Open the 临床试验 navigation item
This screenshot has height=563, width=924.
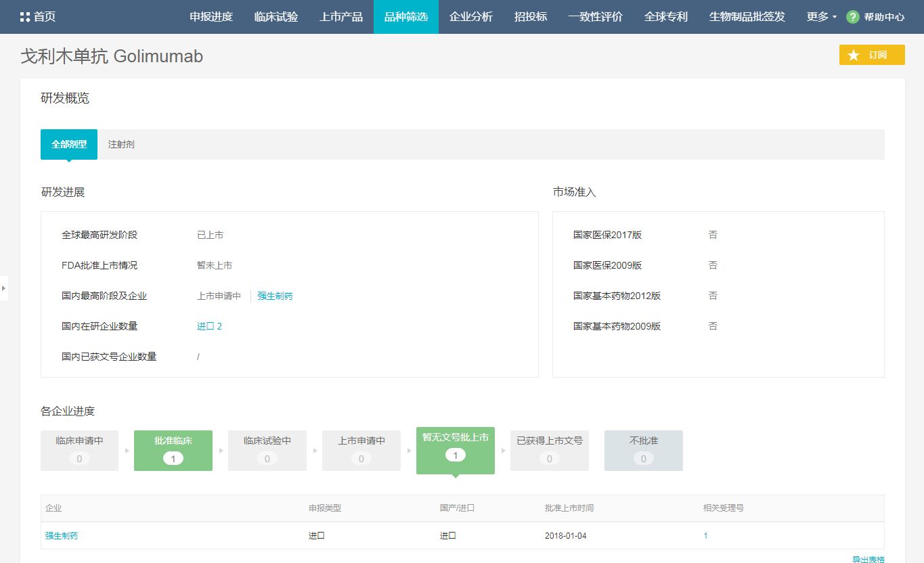tap(276, 17)
